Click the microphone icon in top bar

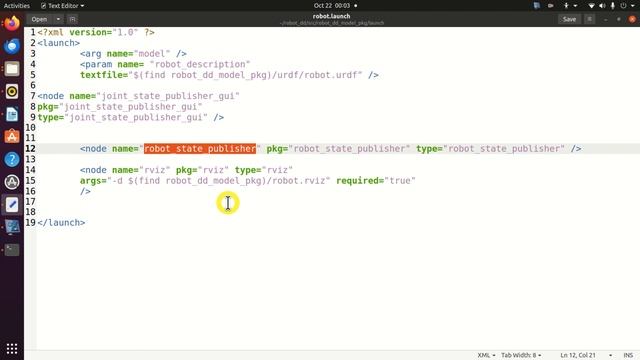tap(613, 6)
